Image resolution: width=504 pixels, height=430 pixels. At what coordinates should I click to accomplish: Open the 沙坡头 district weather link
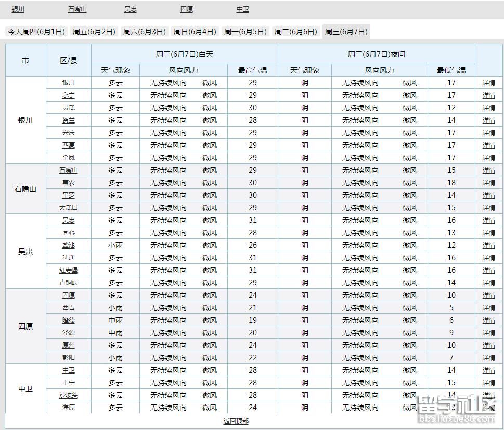pos(69,395)
